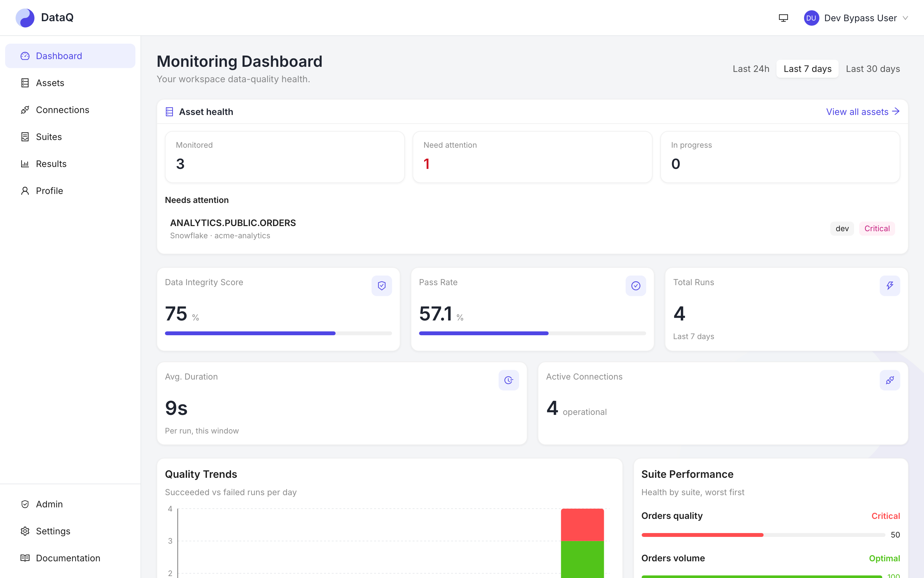Click the dev tag on ORDERS asset
This screenshot has height=578, width=924.
842,229
